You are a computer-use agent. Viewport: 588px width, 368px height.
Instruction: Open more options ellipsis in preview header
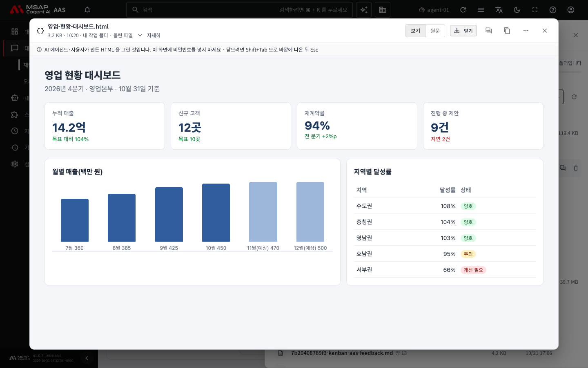tap(526, 31)
